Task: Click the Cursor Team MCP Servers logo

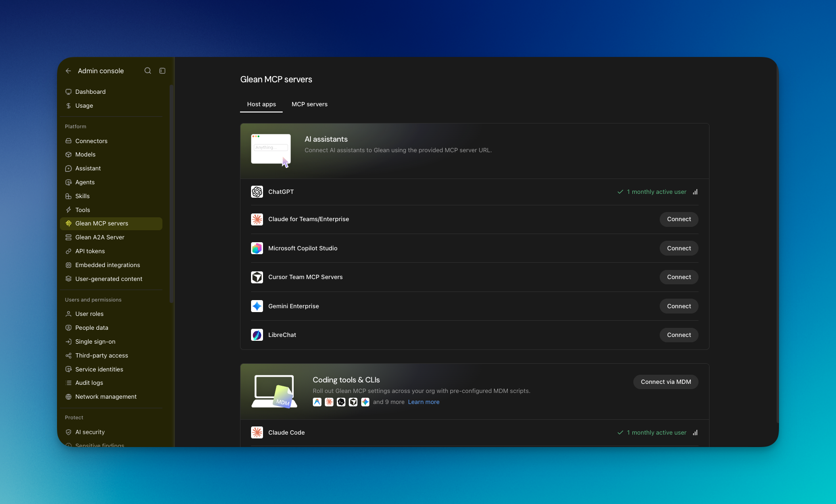Action: (257, 277)
